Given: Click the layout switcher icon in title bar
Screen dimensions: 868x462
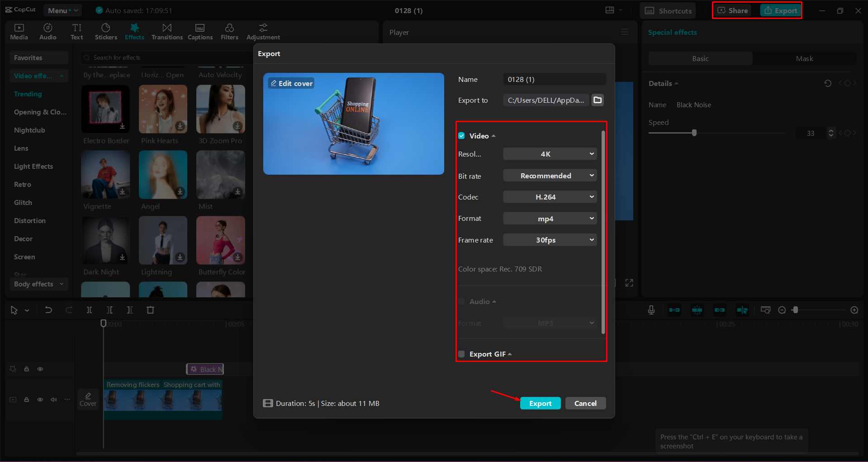Looking at the screenshot, I should point(610,10).
